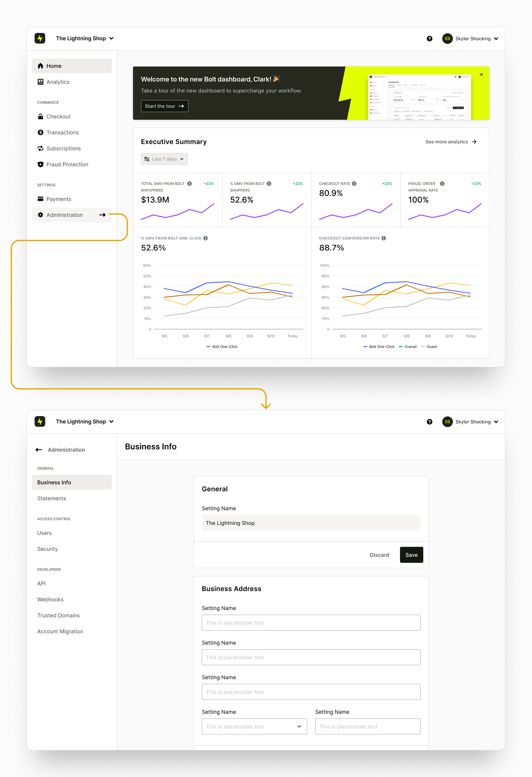The image size is (532, 777).
Task: Open the Analytics page from the sidebar
Action: coord(58,82)
